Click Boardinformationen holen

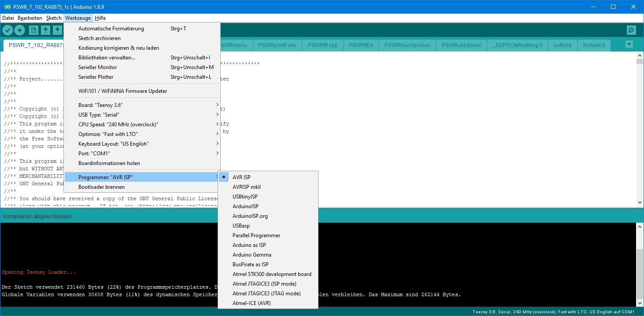(x=142, y=163)
